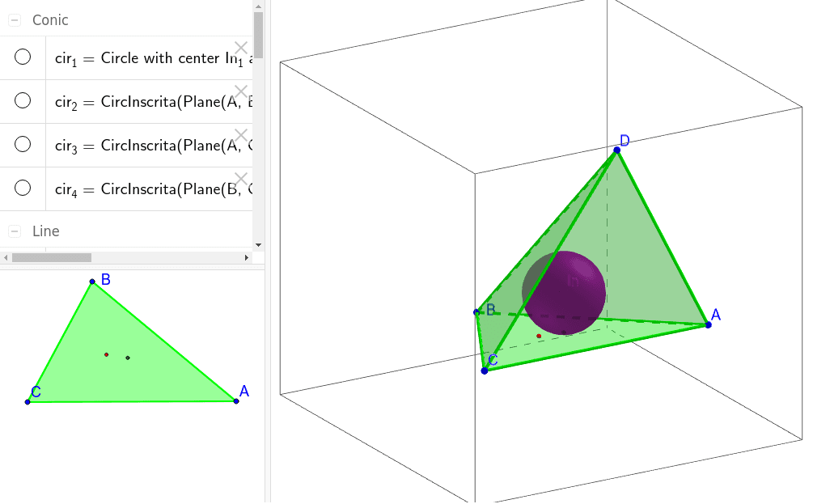Click algebra panel scroll up arrow

click(258, 6)
